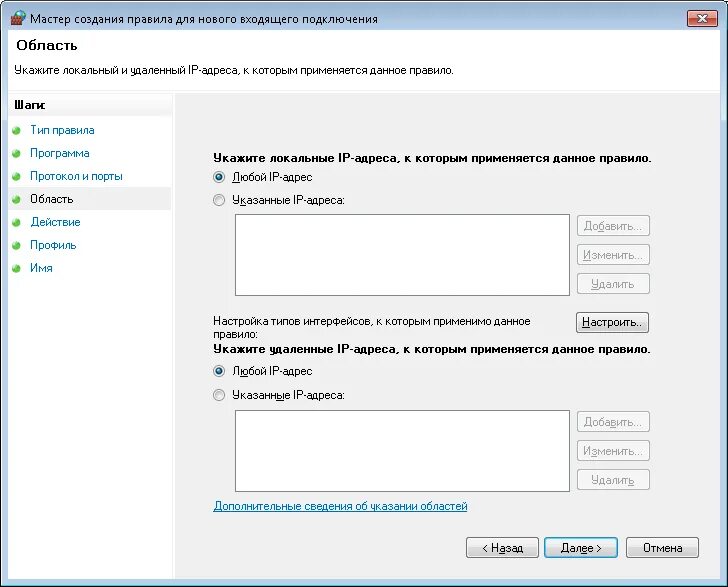Screen dimensions: 728x587
Task: Open Дополнительные сведения об указании областей link
Action: point(340,506)
